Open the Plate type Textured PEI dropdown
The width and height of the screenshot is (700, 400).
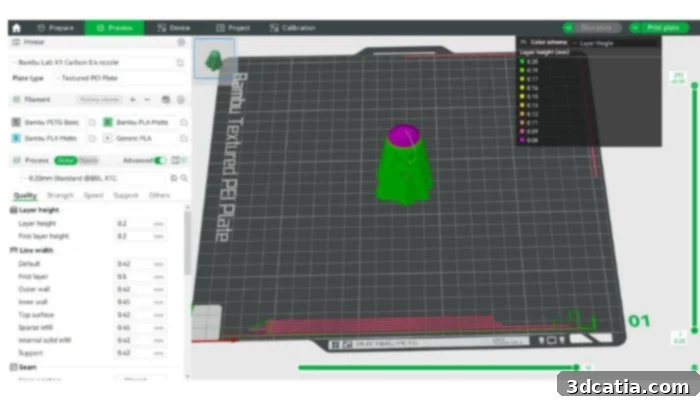(120, 78)
